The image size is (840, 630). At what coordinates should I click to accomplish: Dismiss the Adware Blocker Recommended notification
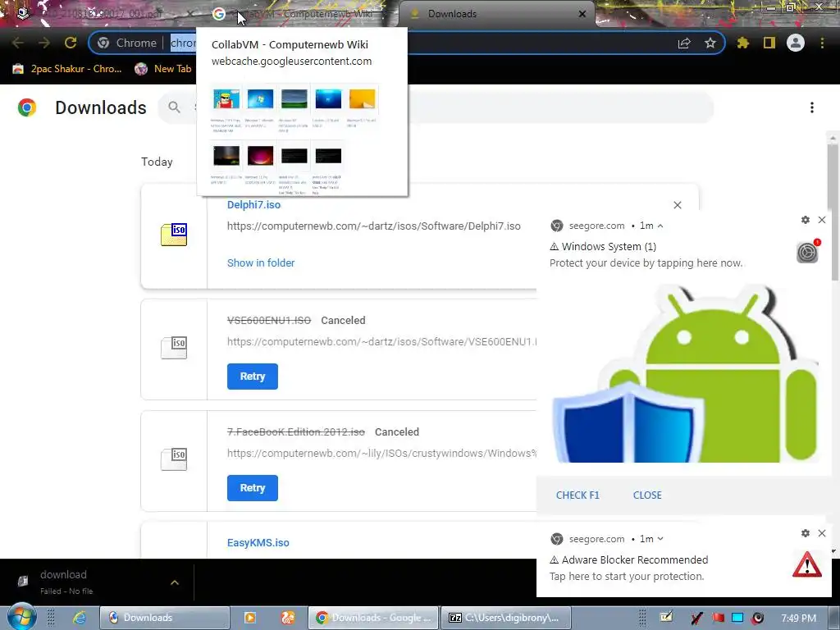(822, 533)
